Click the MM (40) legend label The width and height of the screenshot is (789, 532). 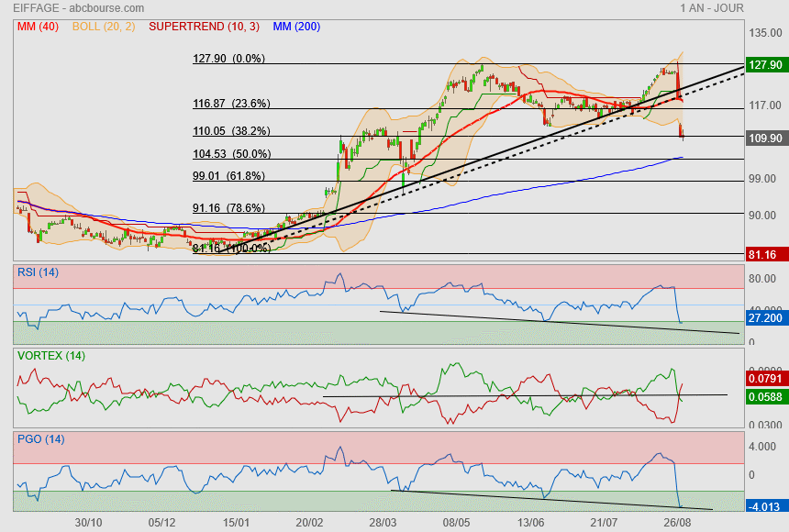pos(38,27)
